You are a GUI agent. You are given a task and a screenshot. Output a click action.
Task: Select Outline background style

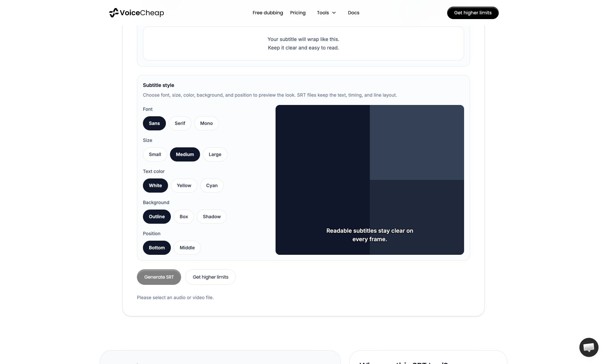(x=157, y=217)
